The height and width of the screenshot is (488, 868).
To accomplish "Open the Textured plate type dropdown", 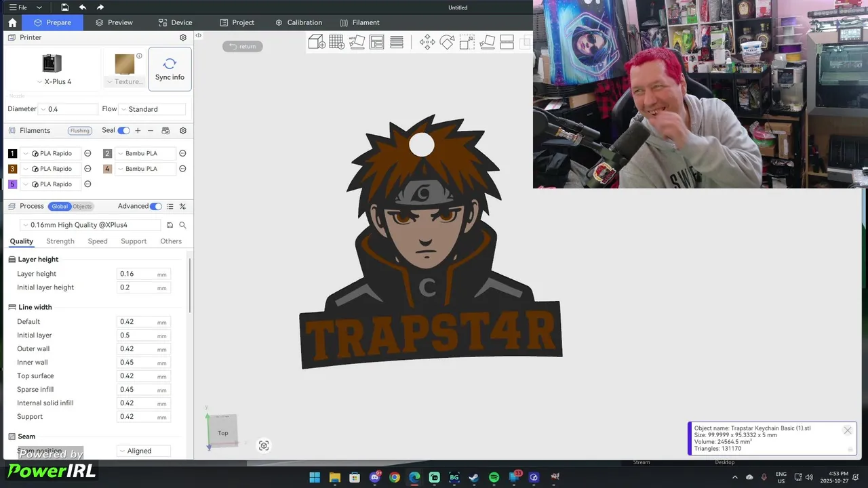I will (x=124, y=81).
